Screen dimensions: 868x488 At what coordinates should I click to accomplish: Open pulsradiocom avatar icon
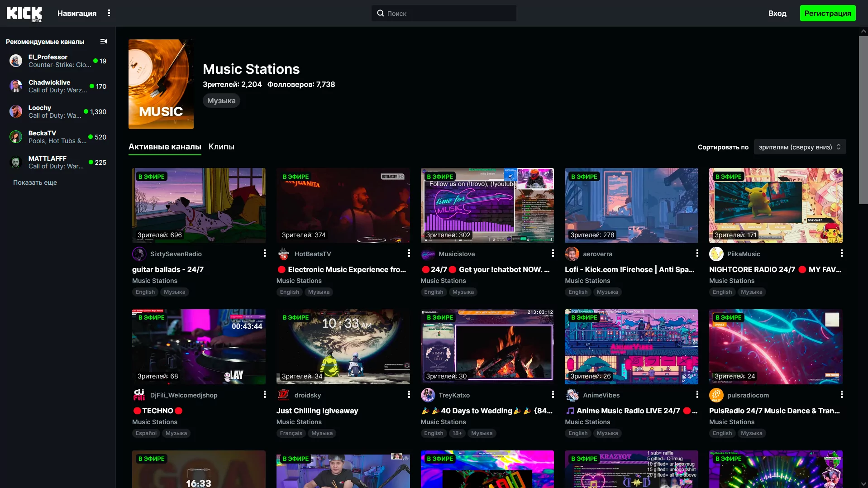(716, 395)
